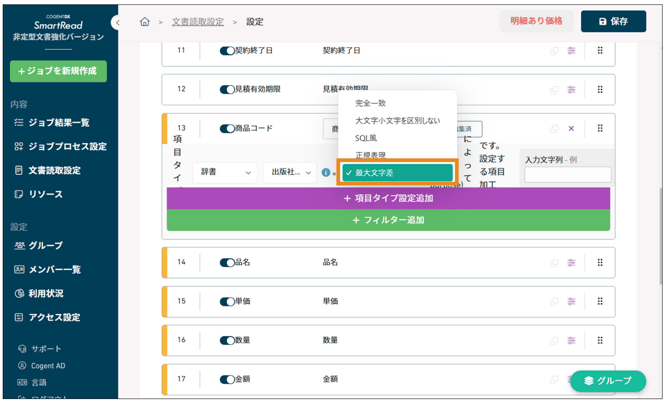Click the green フィルター追加 button

point(387,220)
